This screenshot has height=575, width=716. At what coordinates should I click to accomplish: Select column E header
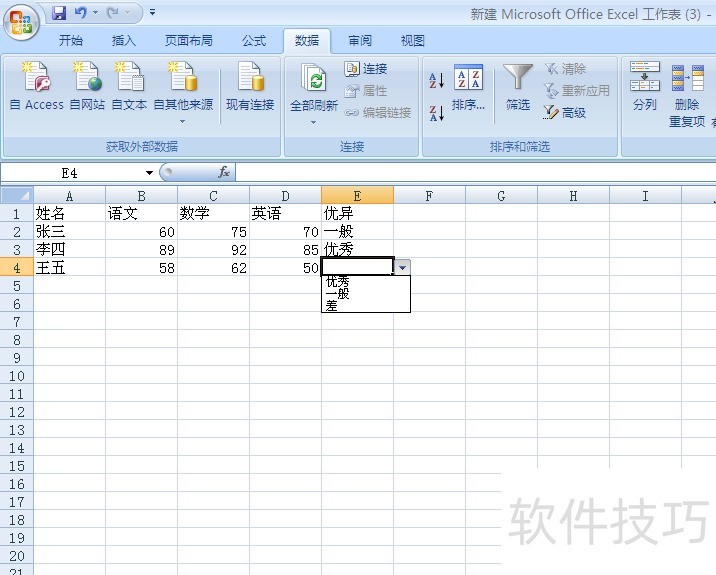tap(358, 196)
